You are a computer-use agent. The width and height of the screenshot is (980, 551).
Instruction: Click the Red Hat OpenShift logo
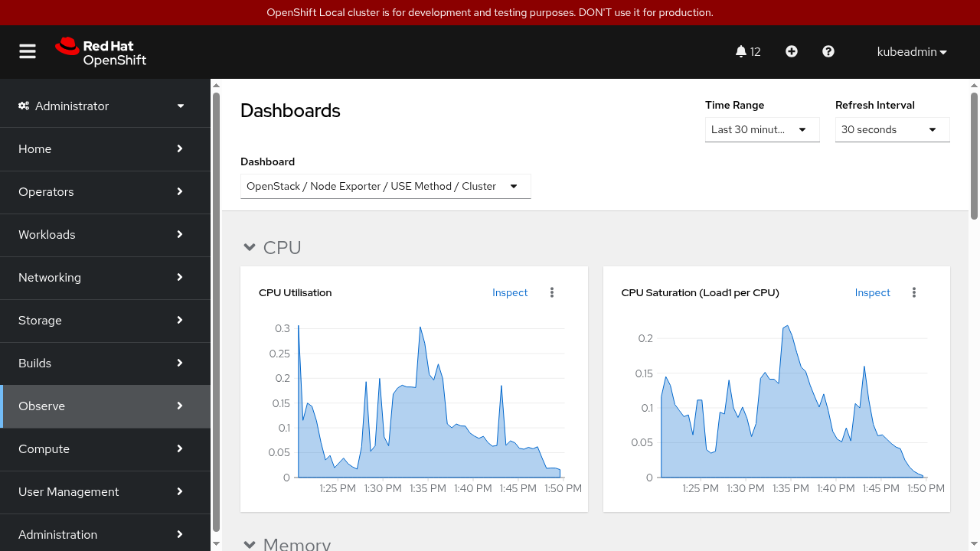[x=101, y=52]
